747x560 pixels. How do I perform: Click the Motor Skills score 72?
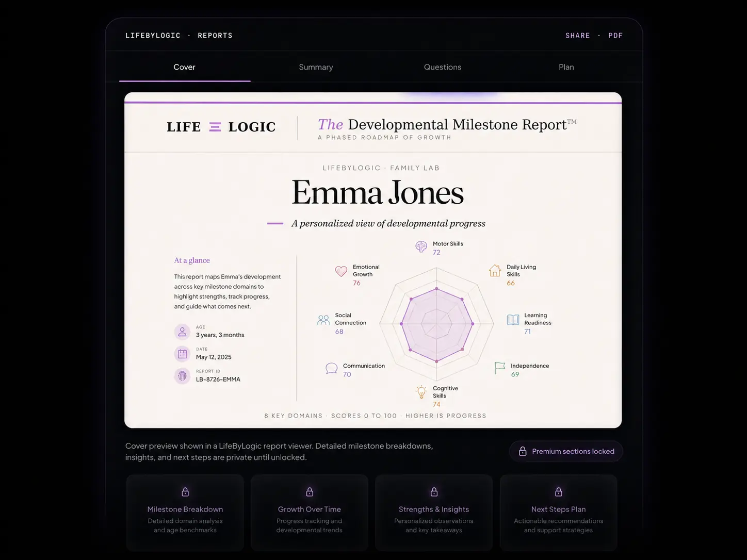click(436, 253)
